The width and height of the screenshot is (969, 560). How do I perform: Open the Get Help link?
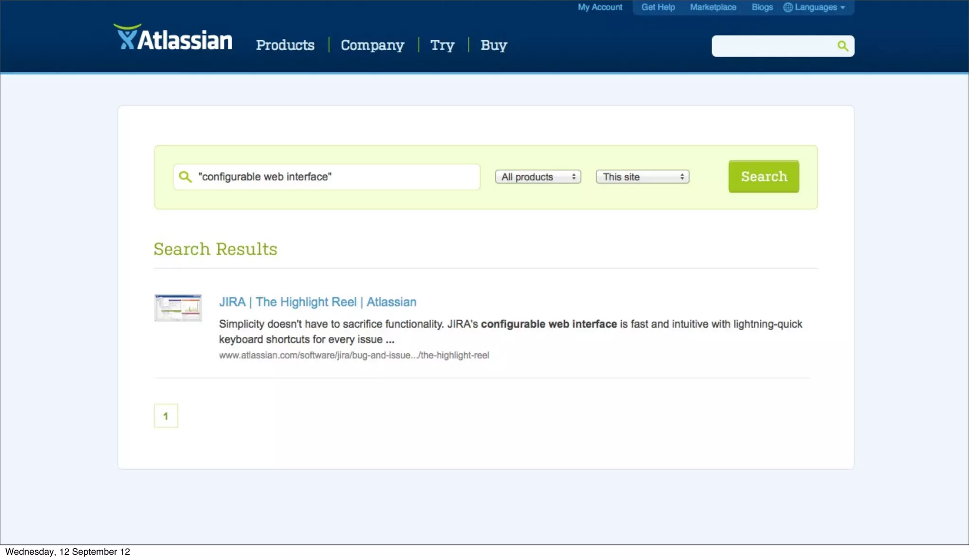click(x=658, y=7)
